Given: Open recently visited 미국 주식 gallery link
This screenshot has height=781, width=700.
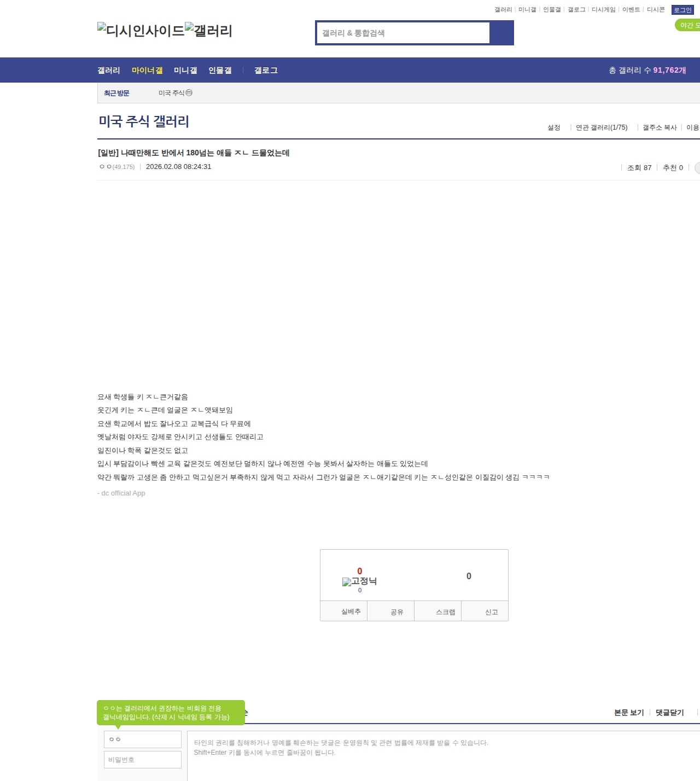Looking at the screenshot, I should [172, 93].
